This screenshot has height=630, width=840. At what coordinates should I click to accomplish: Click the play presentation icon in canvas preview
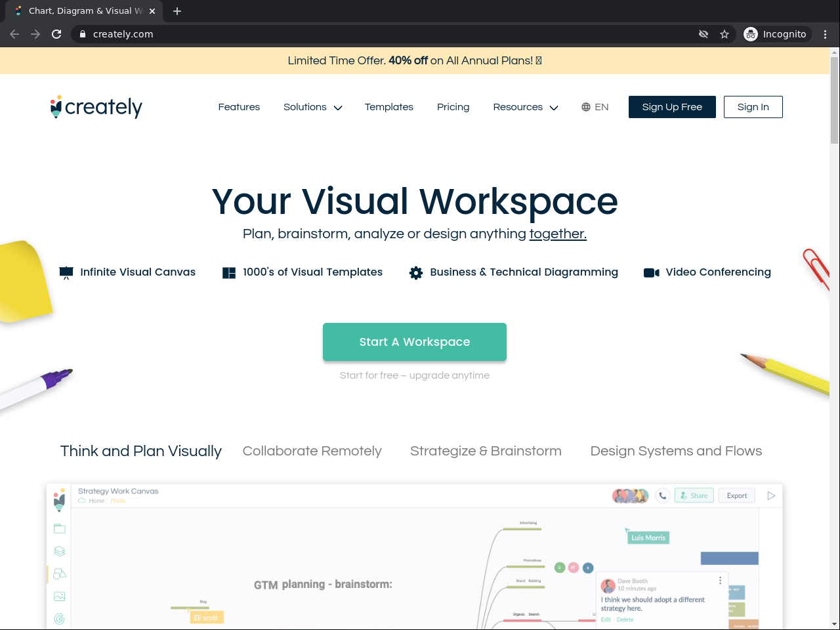coord(771,495)
